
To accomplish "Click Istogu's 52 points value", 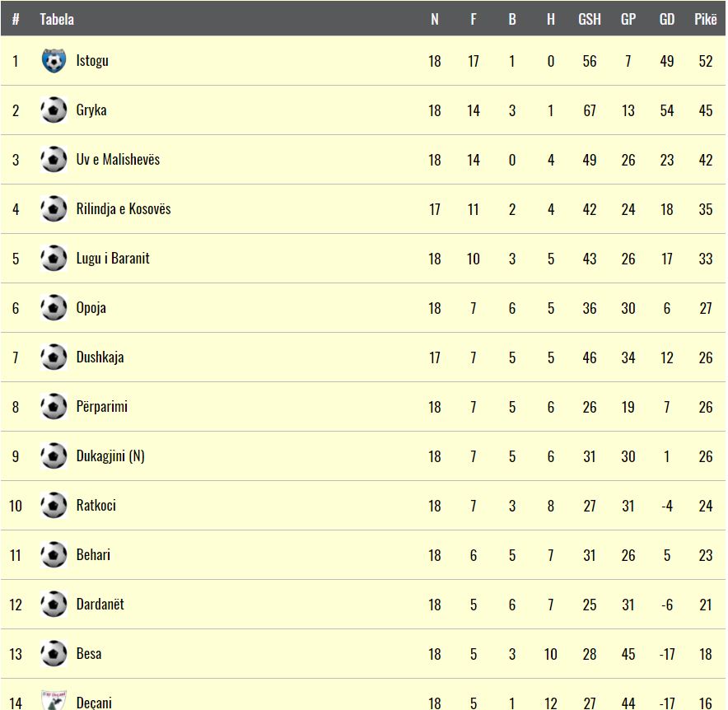I will (x=705, y=61).
